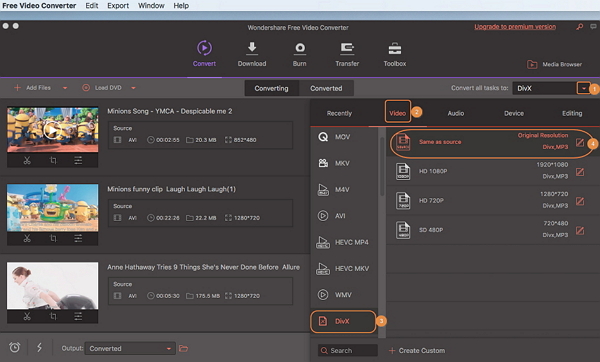Click Upgrade to premium version link
Screen dimensions: 600x362
tap(515, 27)
